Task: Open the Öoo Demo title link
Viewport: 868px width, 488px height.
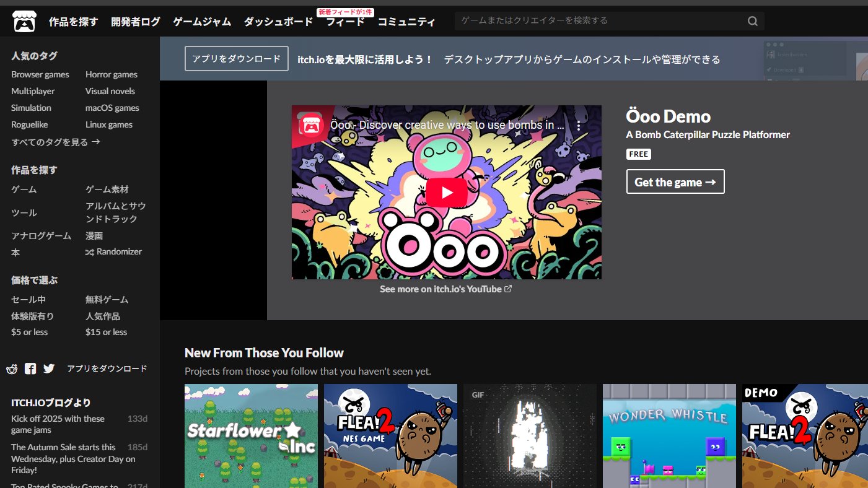Action: pos(669,116)
